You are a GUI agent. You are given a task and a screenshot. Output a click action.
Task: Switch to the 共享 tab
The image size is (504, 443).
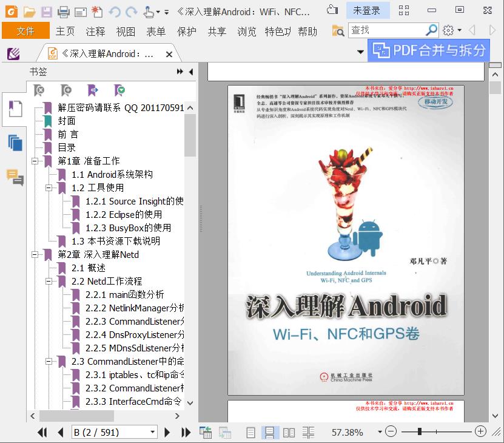tap(217, 31)
